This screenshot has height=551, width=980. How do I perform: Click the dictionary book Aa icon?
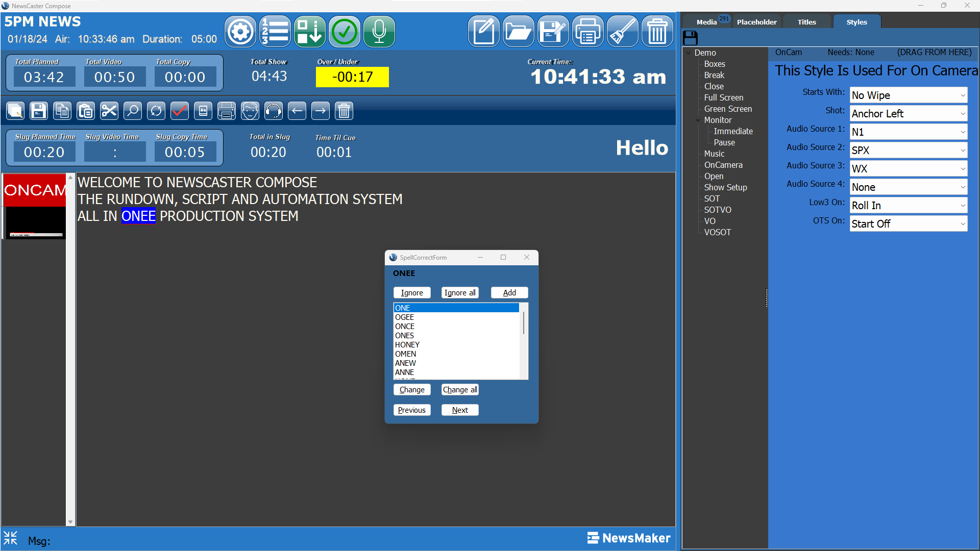[203, 111]
